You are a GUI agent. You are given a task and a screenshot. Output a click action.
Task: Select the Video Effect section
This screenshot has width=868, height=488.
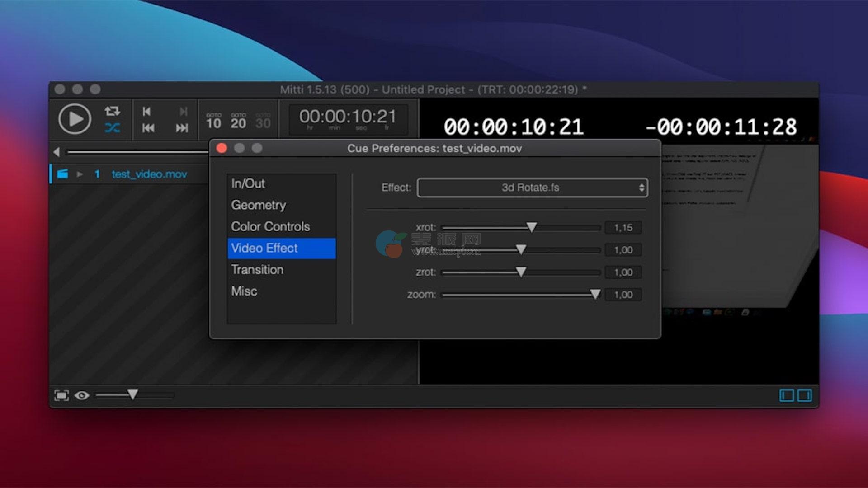(x=282, y=248)
